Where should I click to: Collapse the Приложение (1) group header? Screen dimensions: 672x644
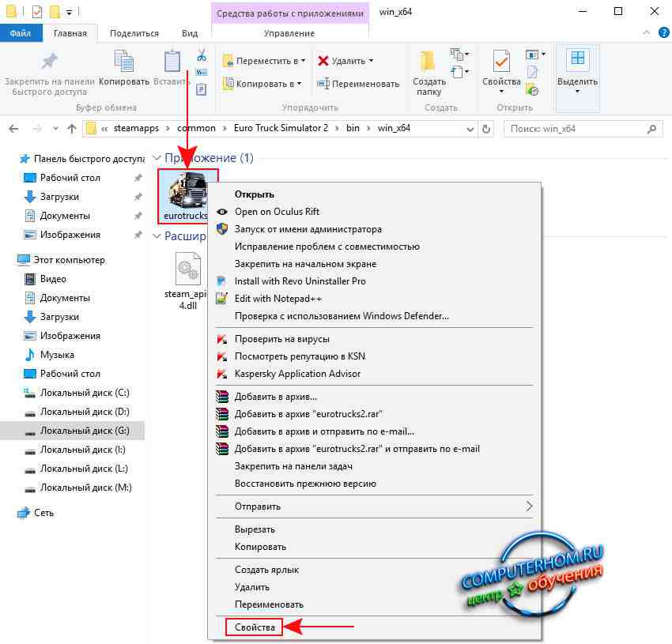tap(156, 159)
